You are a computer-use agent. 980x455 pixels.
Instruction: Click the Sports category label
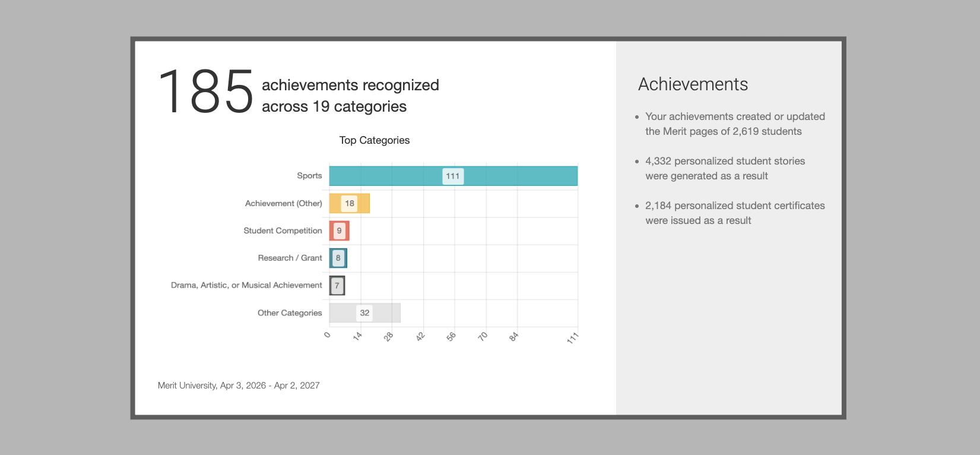pos(309,176)
